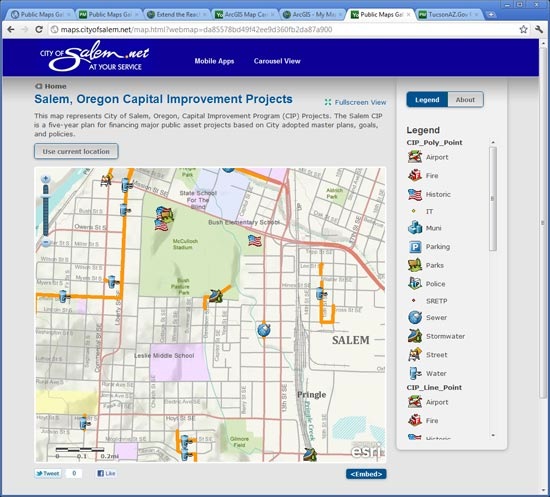Switch to the Extend the Reach browser tab

pyautogui.click(x=177, y=14)
